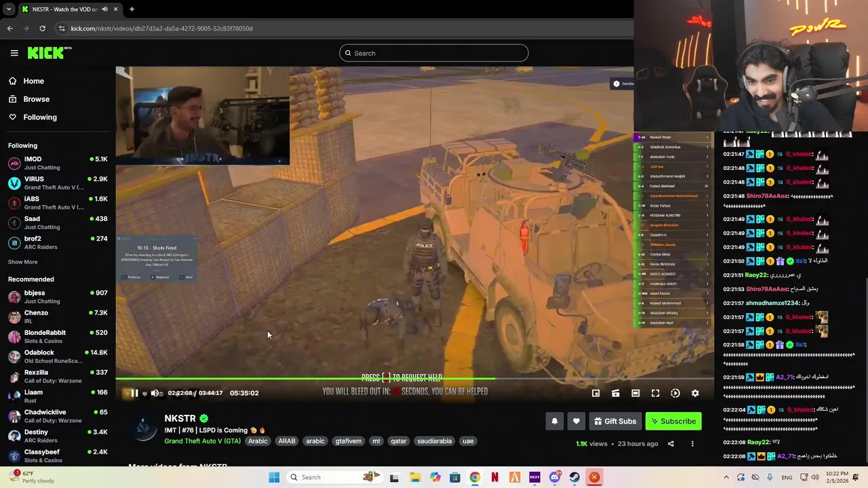Open playback speed control in player
The height and width of the screenshot is (488, 868).
pyautogui.click(x=675, y=393)
